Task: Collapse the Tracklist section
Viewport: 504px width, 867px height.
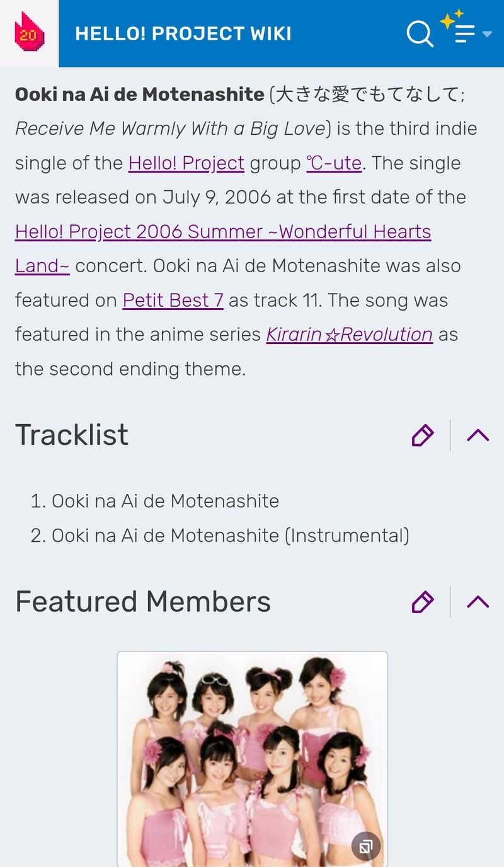Action: [x=478, y=435]
